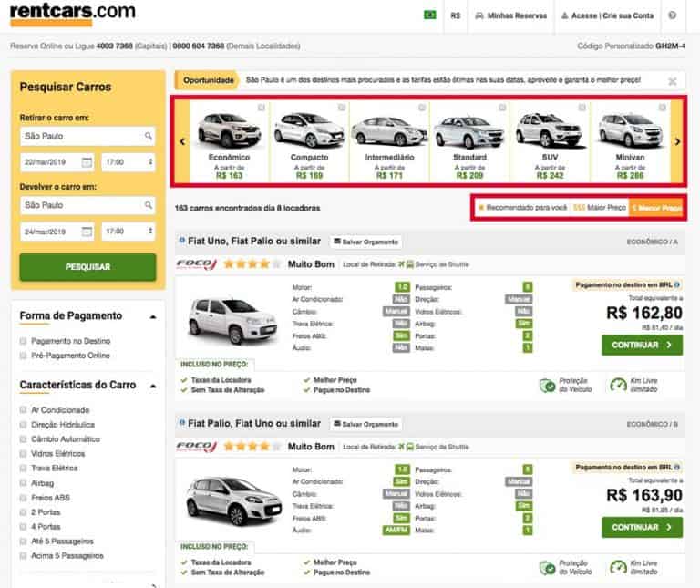Screen dimensions: 700x588
Task: Open Acesse | Crie sua Conta
Action: (607, 15)
